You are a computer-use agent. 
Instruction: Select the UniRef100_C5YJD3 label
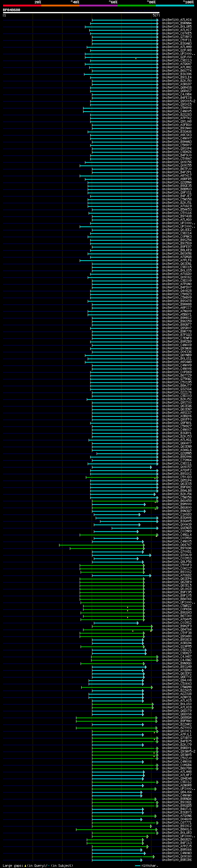click(176, 477)
